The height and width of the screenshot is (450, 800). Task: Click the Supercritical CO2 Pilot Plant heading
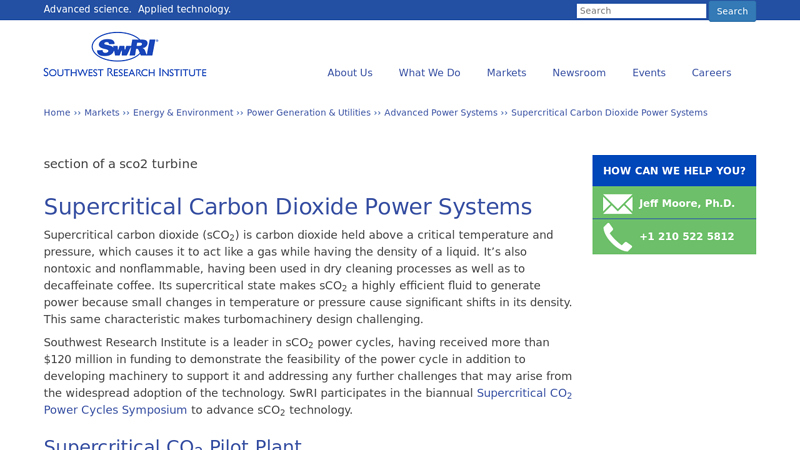pyautogui.click(x=172, y=444)
